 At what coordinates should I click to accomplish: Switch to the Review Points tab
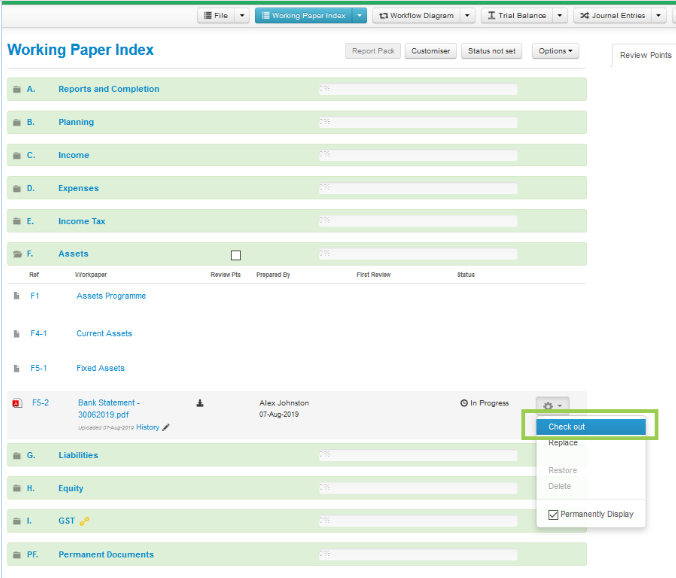click(x=645, y=55)
